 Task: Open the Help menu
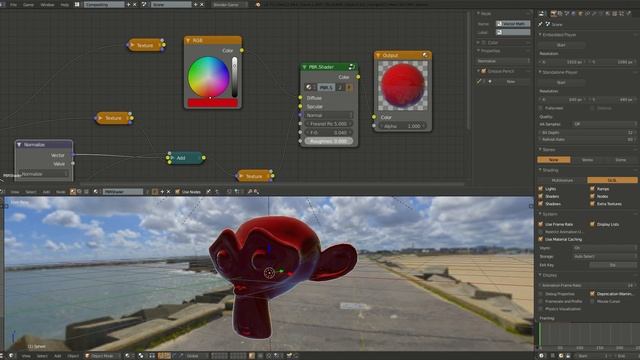point(65,4)
